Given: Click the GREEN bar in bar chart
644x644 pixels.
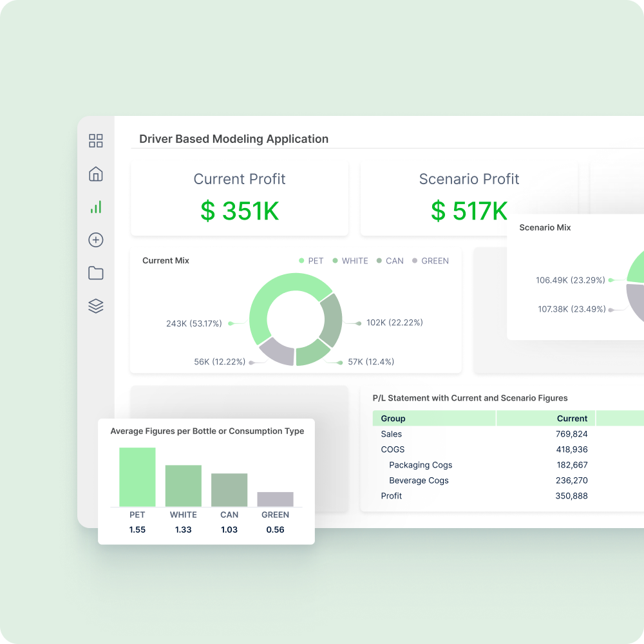Looking at the screenshot, I should 275,499.
